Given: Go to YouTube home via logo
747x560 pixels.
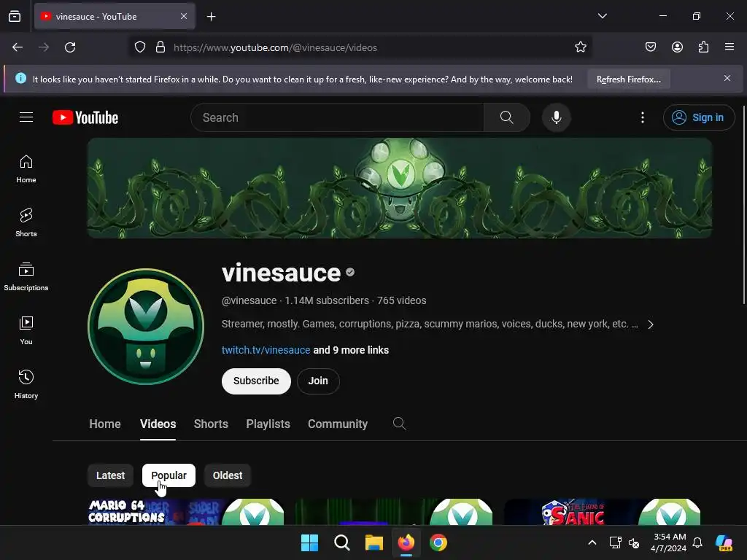Looking at the screenshot, I should click(85, 117).
